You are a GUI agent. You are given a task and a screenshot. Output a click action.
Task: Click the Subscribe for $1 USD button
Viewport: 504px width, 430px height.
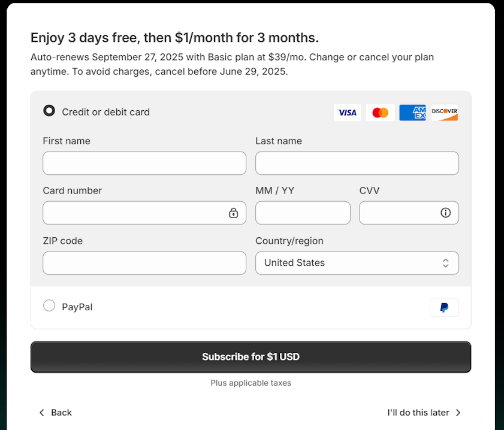coord(251,356)
